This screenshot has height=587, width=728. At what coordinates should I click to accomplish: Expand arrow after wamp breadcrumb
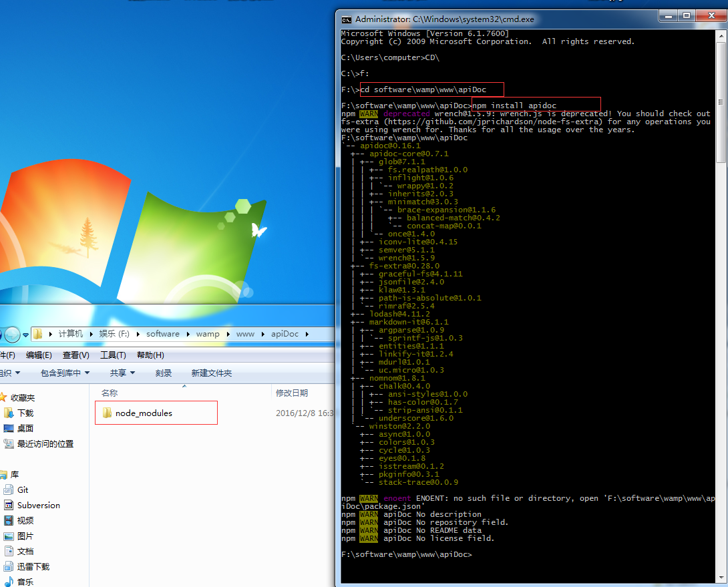[228, 334]
